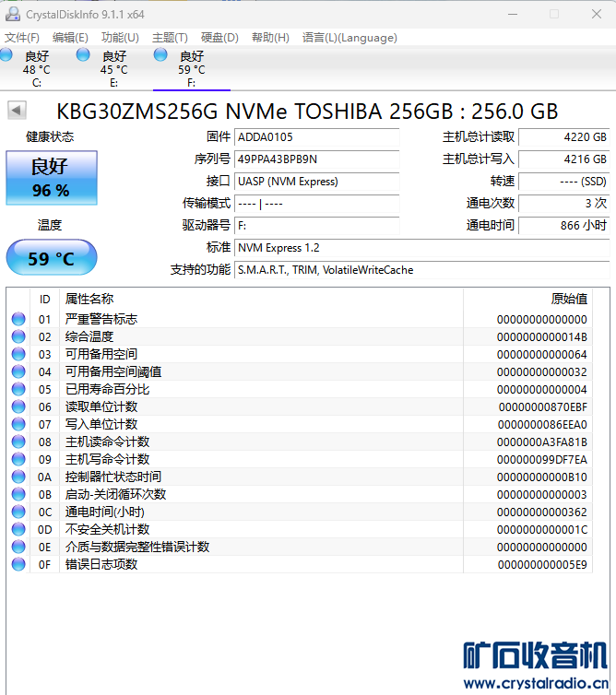
Task: Click the serial number field 49PPA43BPB9N
Action: 316,159
